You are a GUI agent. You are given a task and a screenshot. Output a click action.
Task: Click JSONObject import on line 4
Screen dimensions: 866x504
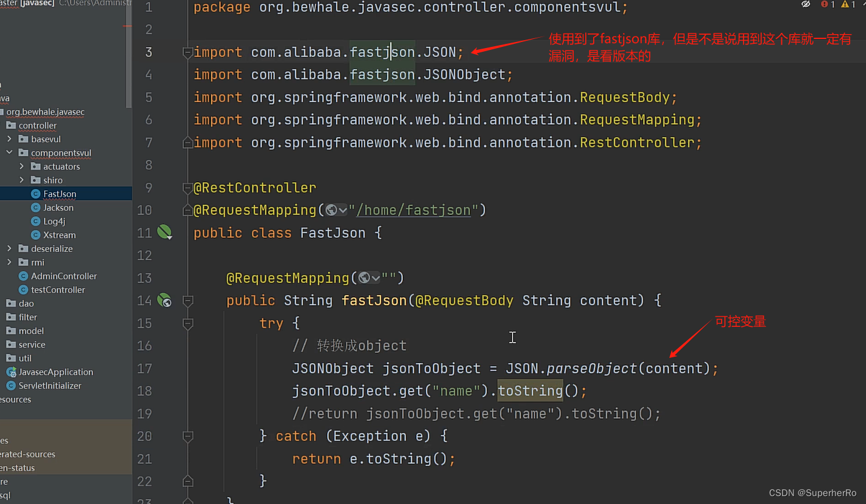click(465, 74)
